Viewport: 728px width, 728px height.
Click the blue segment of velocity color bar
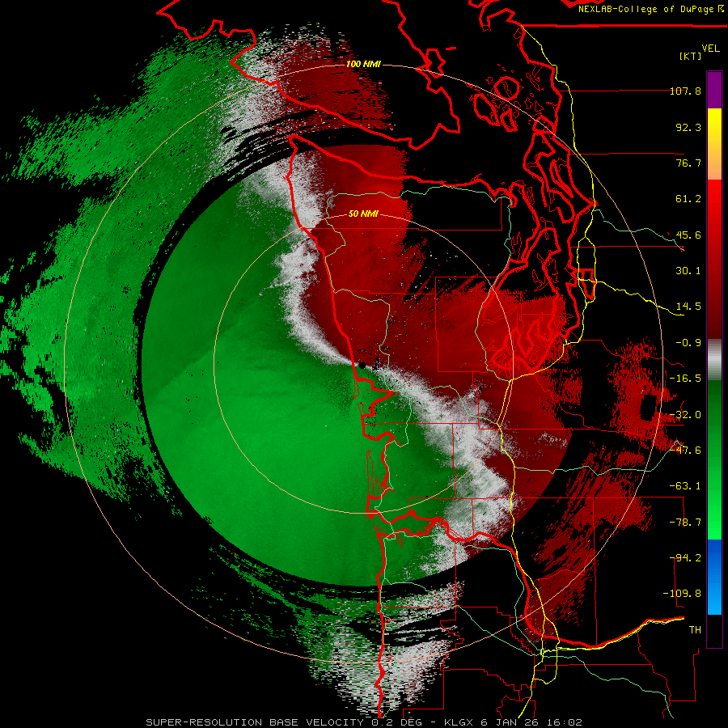click(x=714, y=577)
